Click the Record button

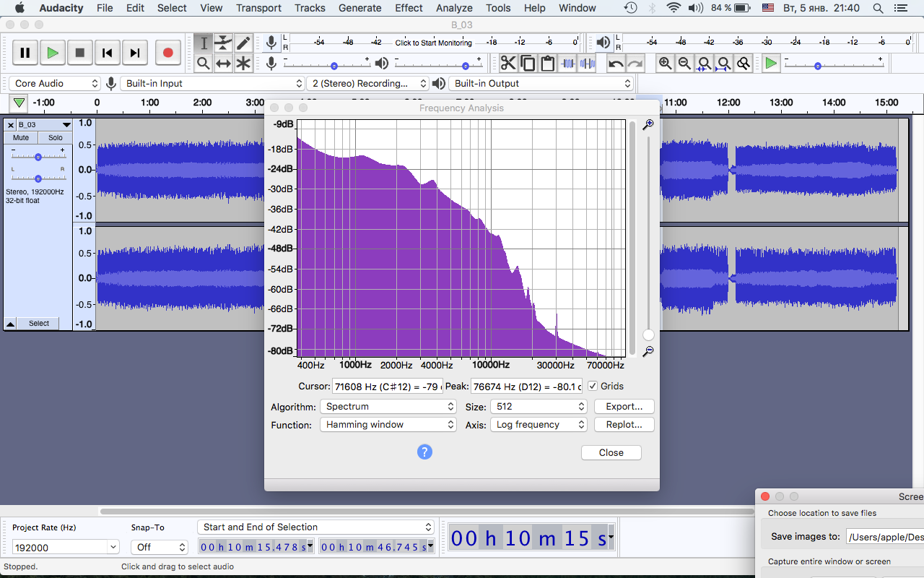[168, 53]
